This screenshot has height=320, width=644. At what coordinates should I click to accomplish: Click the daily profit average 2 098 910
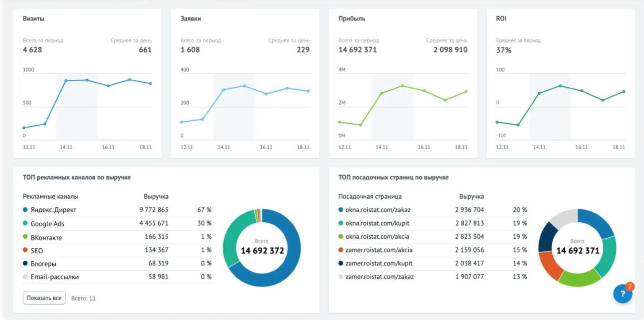[450, 50]
